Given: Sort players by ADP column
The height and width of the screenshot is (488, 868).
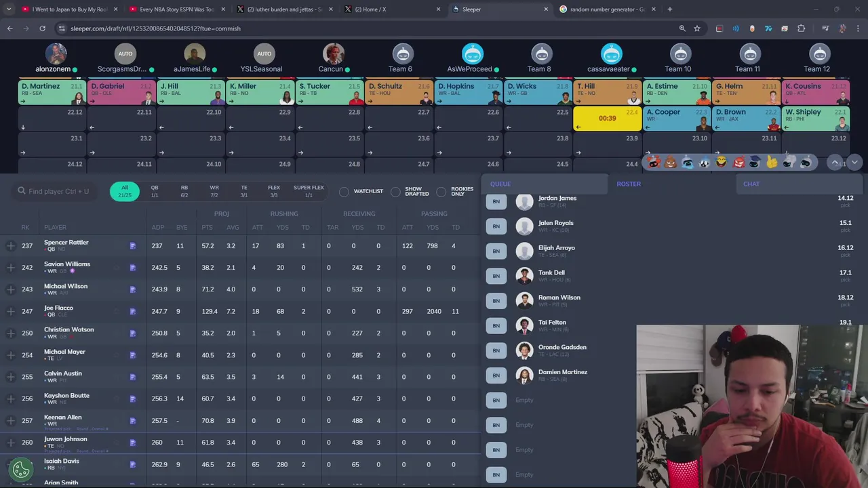Looking at the screenshot, I should click(x=158, y=228).
